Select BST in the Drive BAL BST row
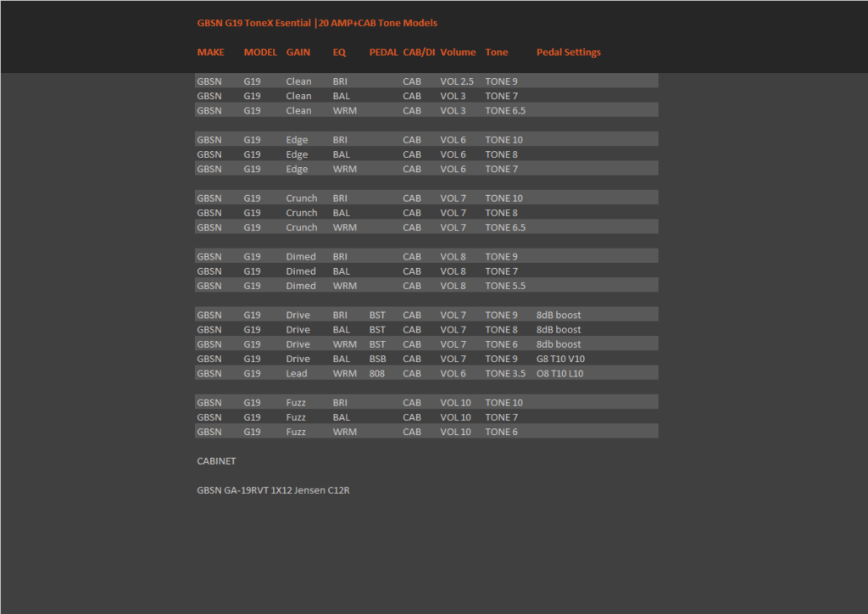The image size is (868, 614). pyautogui.click(x=377, y=330)
